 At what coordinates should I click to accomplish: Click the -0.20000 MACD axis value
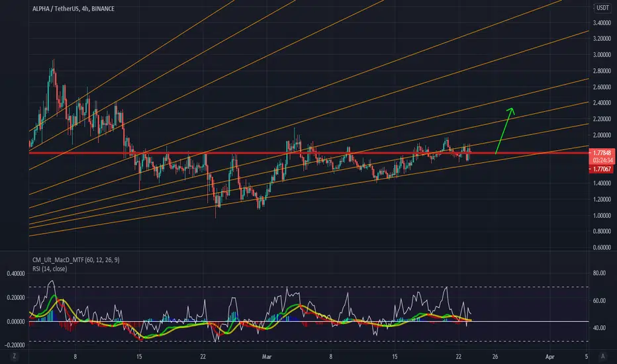pyautogui.click(x=14, y=345)
